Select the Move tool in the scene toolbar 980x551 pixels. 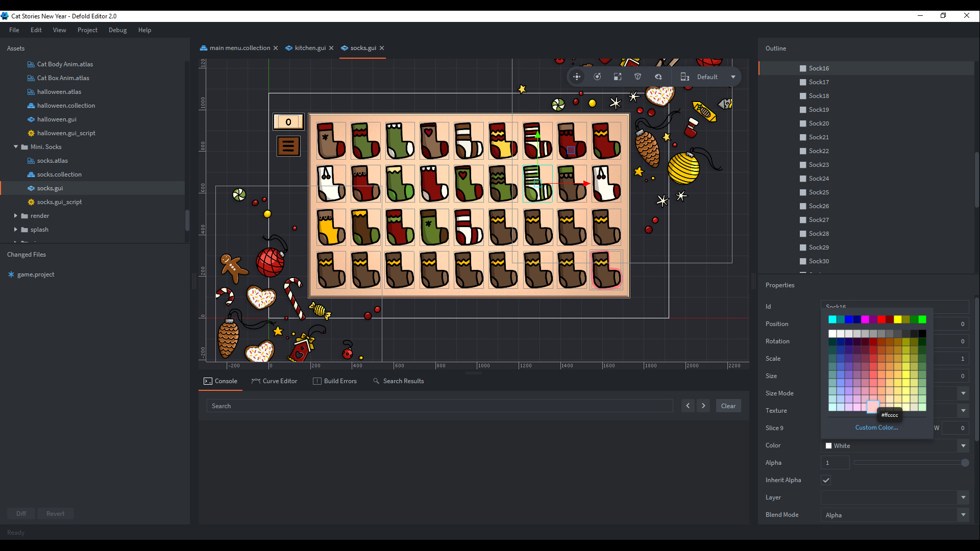point(577,77)
